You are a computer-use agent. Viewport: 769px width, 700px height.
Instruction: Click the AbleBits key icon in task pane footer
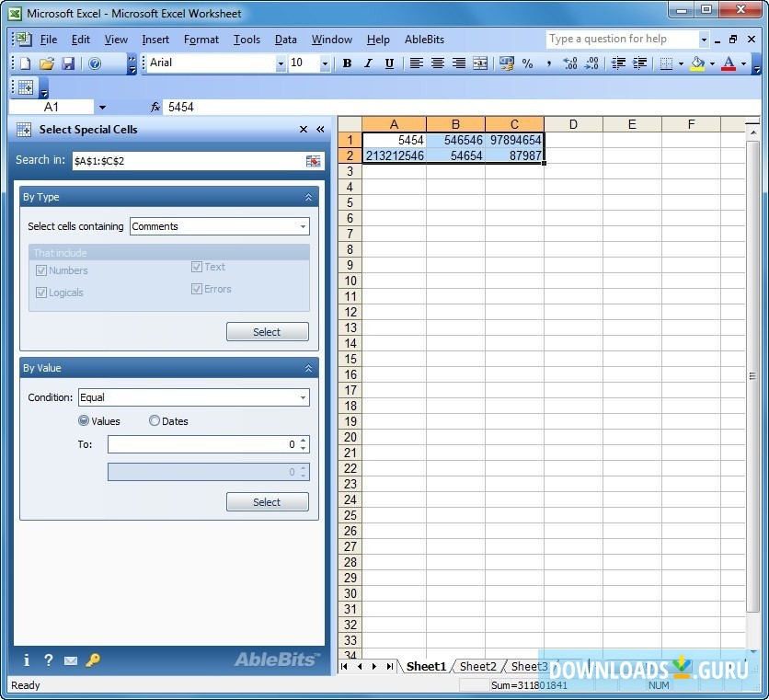(92, 660)
